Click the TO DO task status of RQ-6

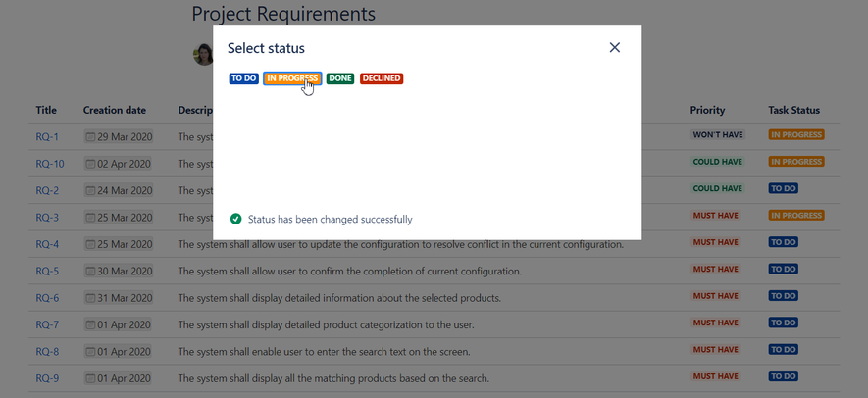pos(784,296)
